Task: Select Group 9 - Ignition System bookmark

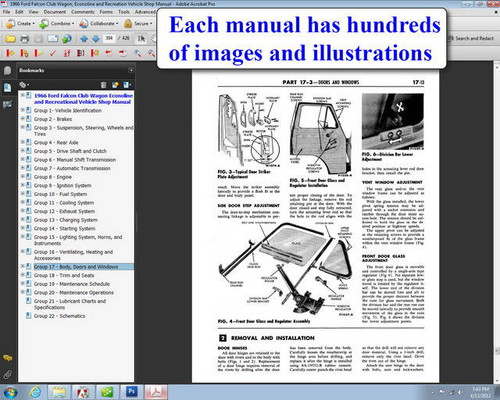Action: pyautogui.click(x=62, y=185)
